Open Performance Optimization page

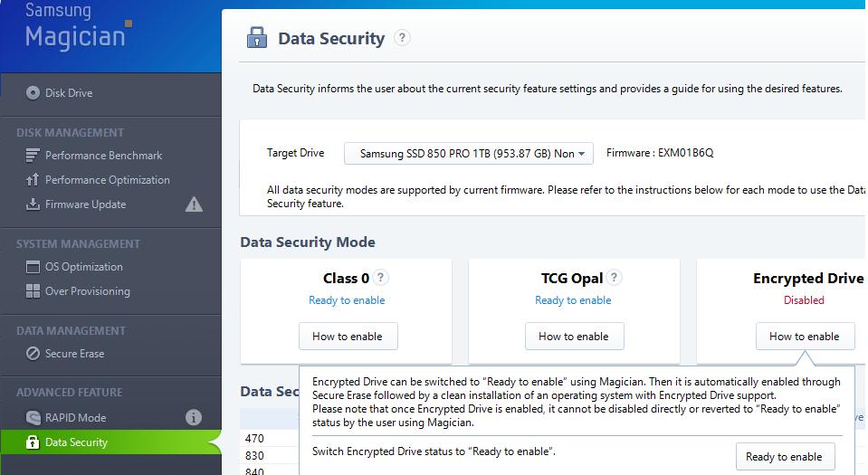click(x=107, y=179)
